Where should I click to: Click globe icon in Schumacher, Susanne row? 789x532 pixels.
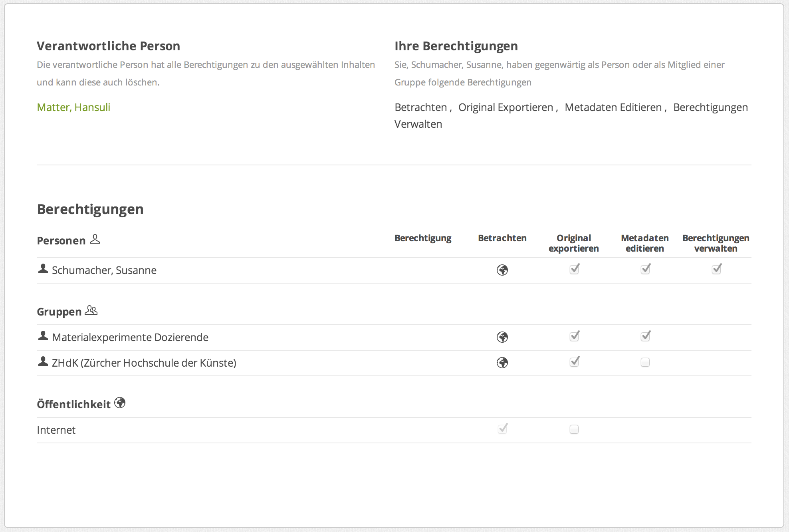point(502,270)
